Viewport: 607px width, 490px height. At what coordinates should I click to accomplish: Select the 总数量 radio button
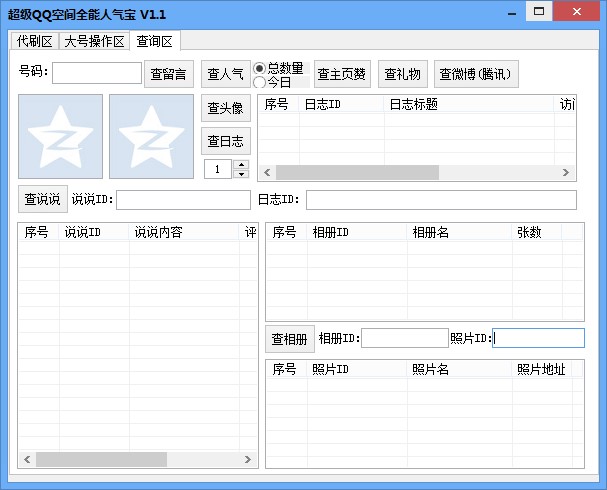pyautogui.click(x=259, y=69)
